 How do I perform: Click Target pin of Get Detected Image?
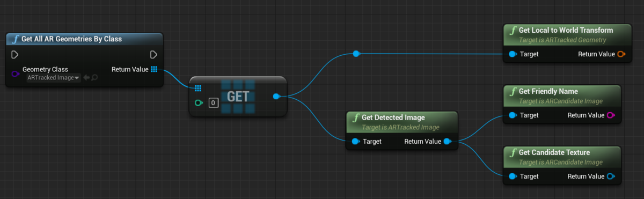355,142
